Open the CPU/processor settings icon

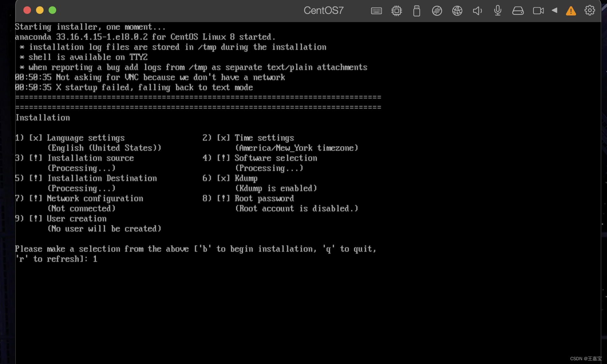tap(396, 11)
